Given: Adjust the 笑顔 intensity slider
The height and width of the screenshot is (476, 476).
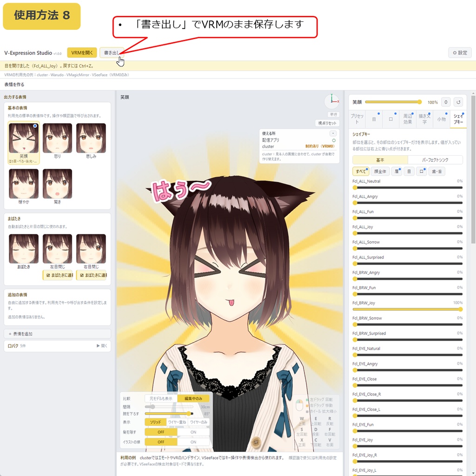Looking at the screenshot, I should point(393,102).
